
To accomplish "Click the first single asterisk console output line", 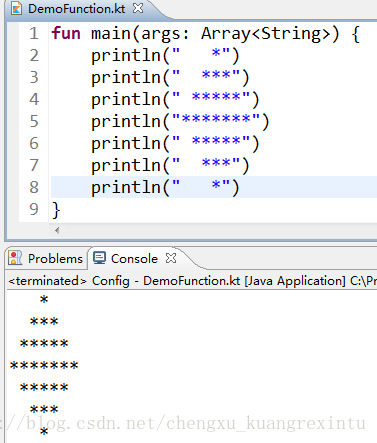I will point(44,300).
